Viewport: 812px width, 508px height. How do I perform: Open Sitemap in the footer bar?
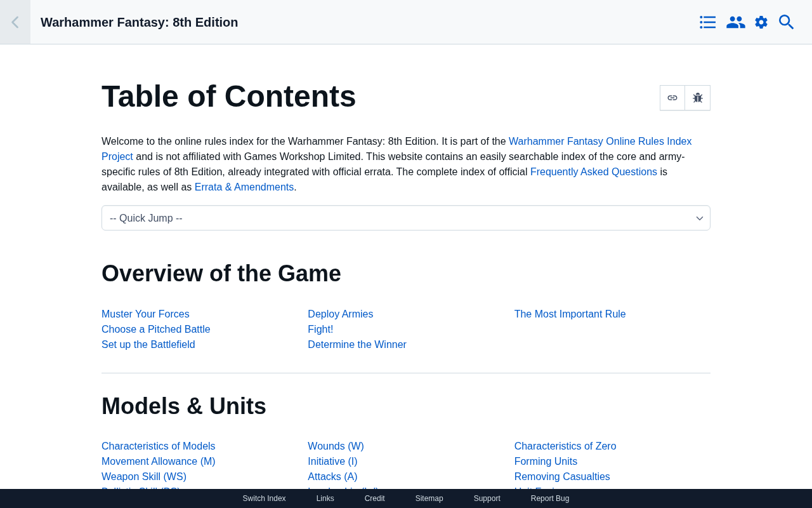(429, 498)
